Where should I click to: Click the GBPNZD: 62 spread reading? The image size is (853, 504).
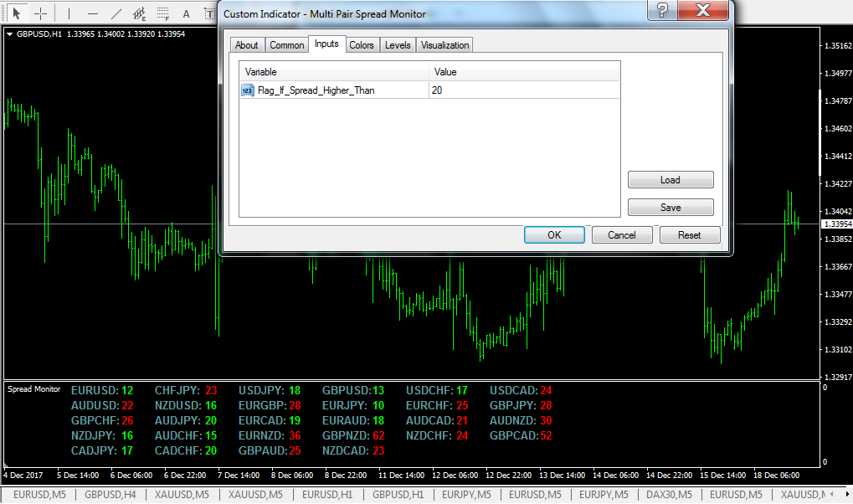pos(353,435)
